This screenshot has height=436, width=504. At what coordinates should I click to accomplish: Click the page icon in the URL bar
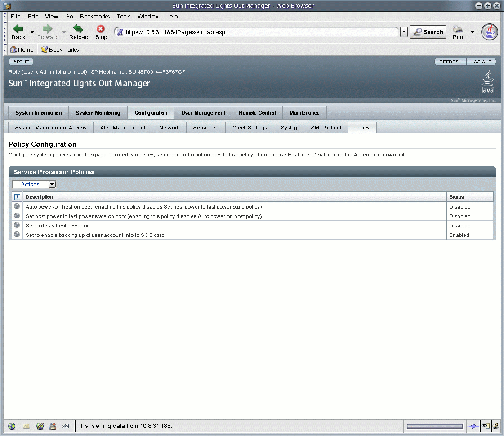[120, 32]
